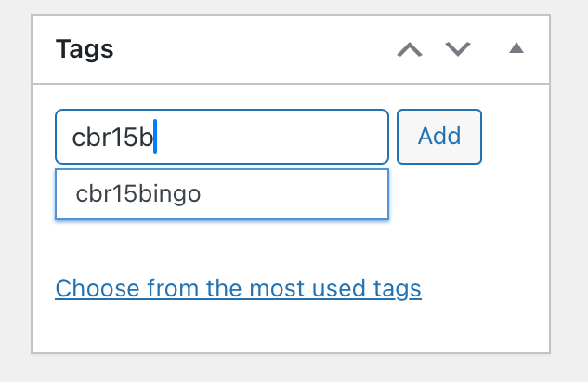Show the most used tags
The width and height of the screenshot is (588, 382).
(x=239, y=289)
